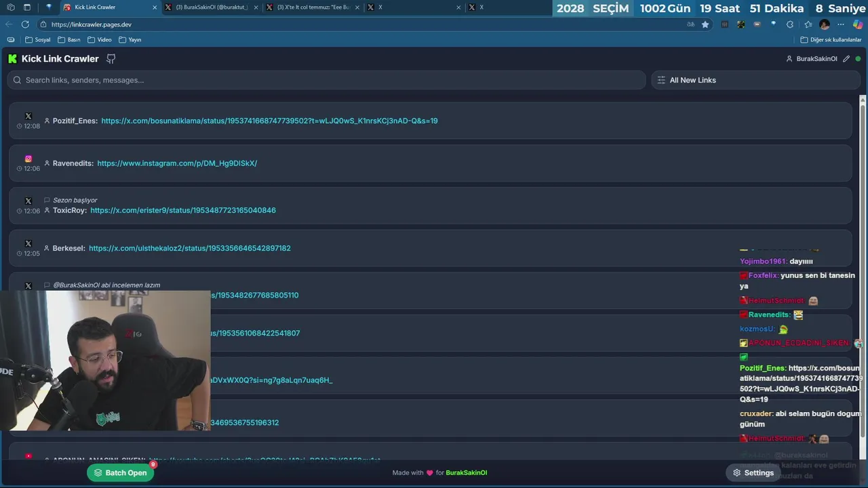Open the Sosyal bookmarks folder
This screenshot has width=868, height=488.
point(38,40)
